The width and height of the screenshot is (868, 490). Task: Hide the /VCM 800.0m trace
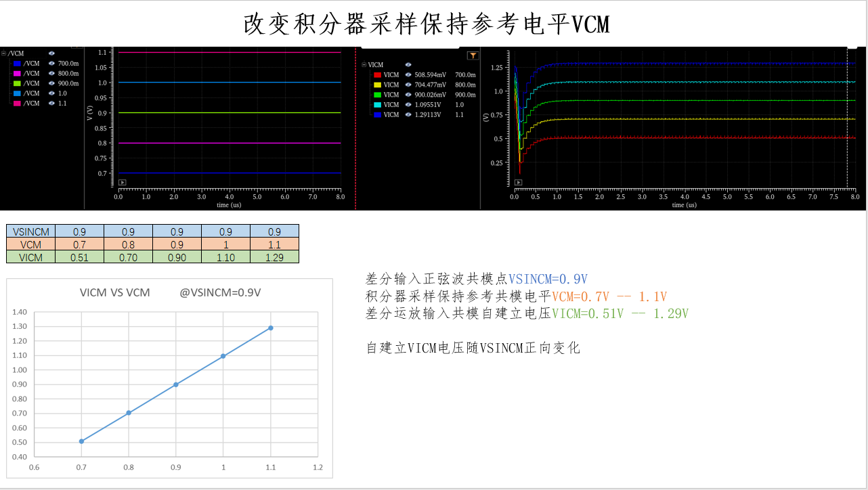[51, 73]
